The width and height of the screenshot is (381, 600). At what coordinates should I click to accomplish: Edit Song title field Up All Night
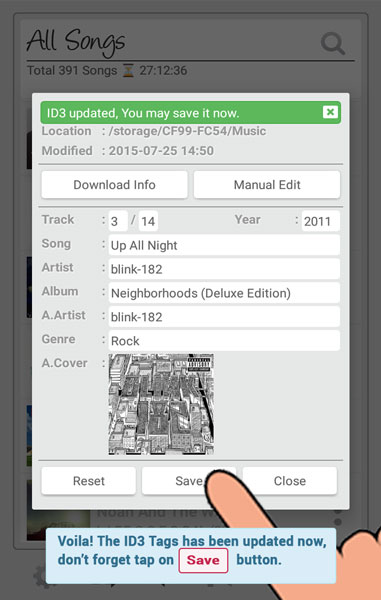[x=224, y=245]
